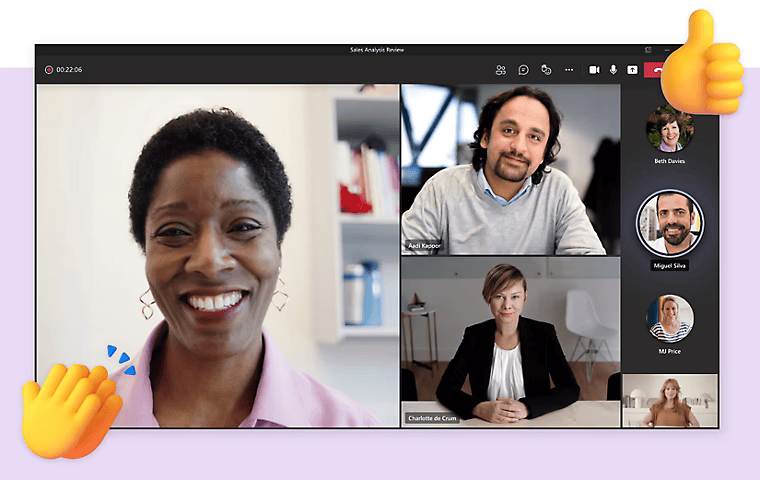
Task: Open the participants panel
Action: (500, 70)
